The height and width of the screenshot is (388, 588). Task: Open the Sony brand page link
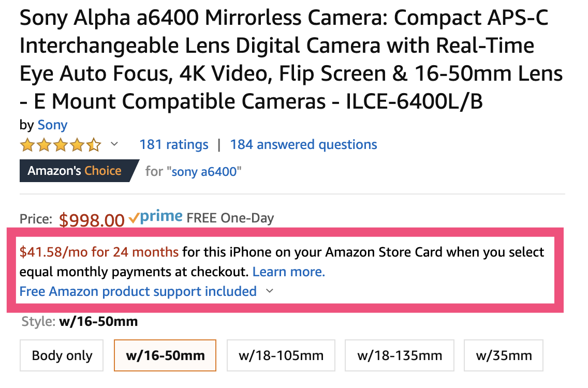(52, 125)
